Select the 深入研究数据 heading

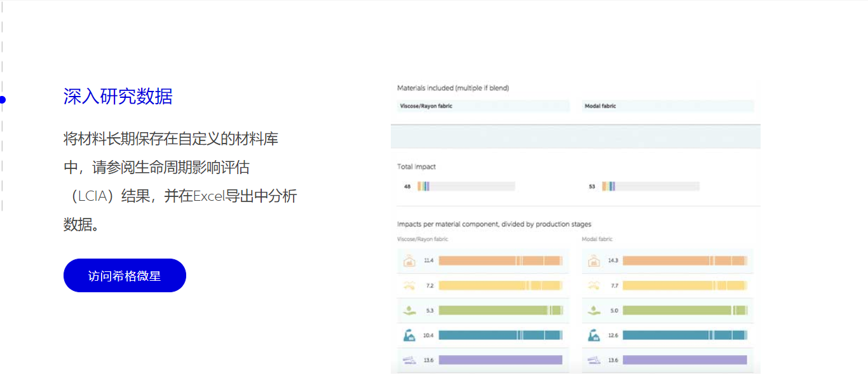coord(118,97)
